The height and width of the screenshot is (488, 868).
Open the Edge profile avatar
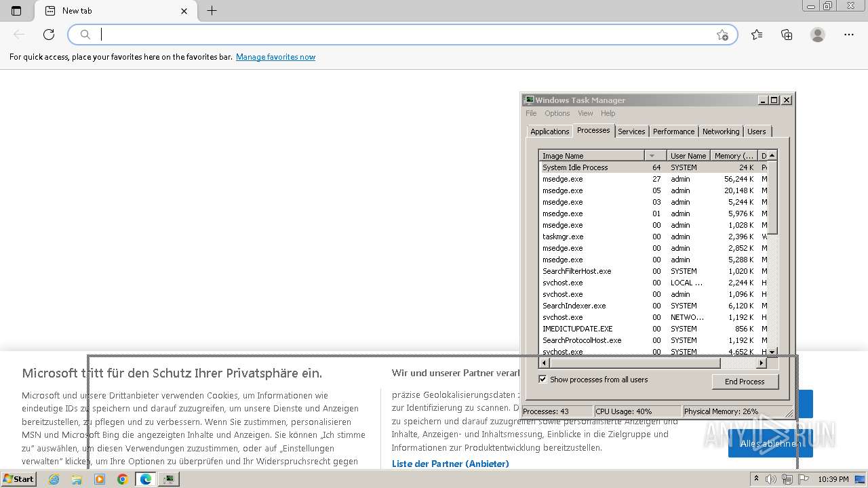[x=818, y=35]
